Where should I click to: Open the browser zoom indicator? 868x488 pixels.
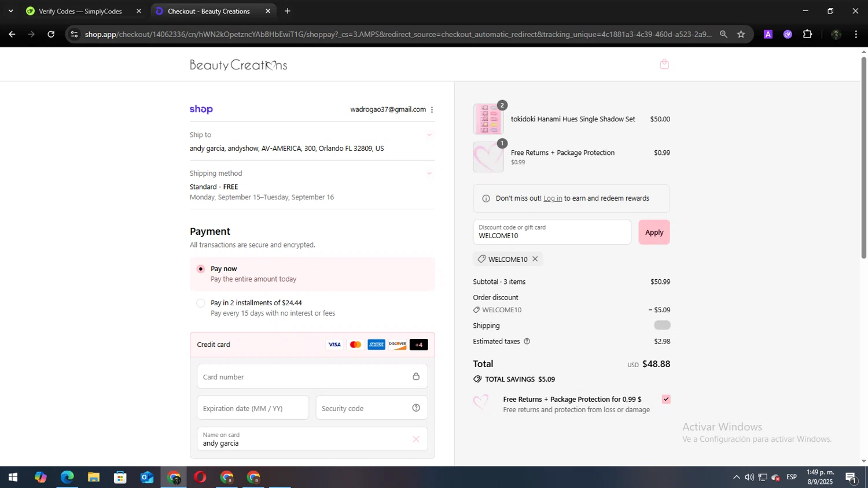723,34
